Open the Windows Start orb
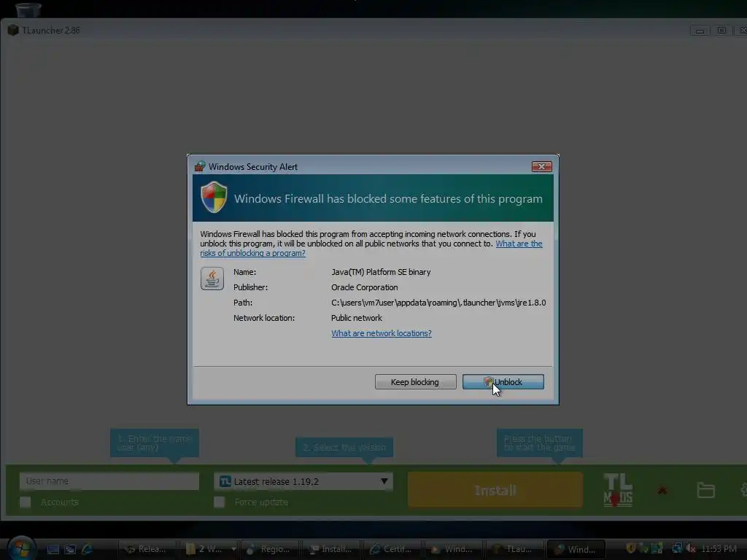The height and width of the screenshot is (560, 747). pos(21,548)
